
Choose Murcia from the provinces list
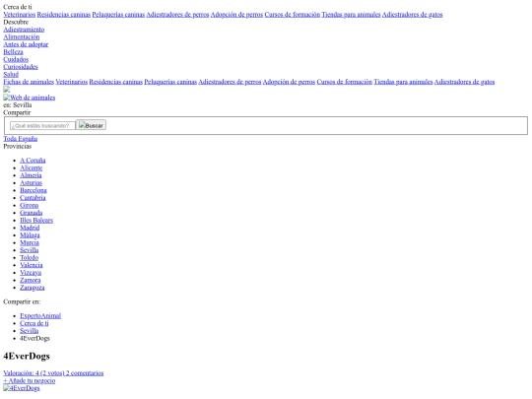tap(30, 242)
